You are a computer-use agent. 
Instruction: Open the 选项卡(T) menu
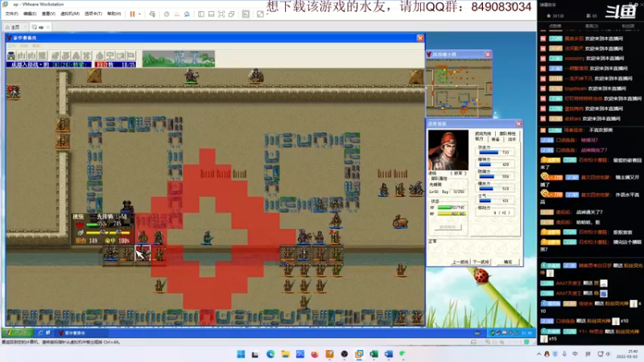[x=93, y=14]
